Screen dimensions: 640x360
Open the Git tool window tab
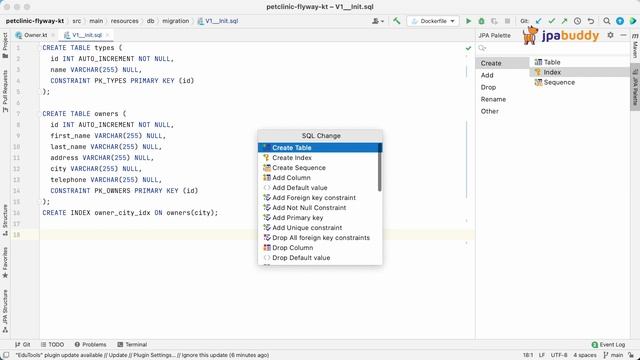point(22,344)
